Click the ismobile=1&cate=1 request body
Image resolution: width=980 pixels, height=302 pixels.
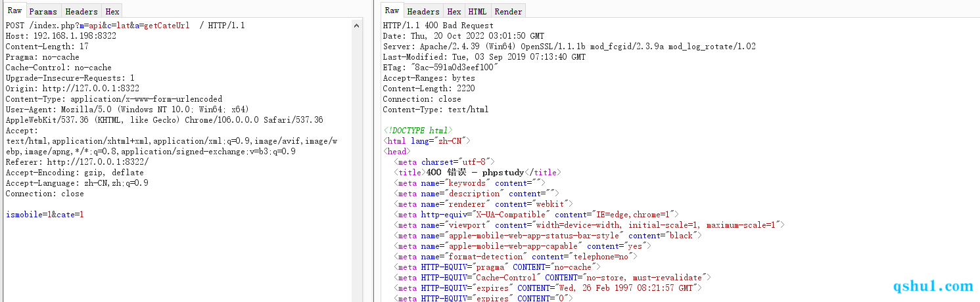45,215
